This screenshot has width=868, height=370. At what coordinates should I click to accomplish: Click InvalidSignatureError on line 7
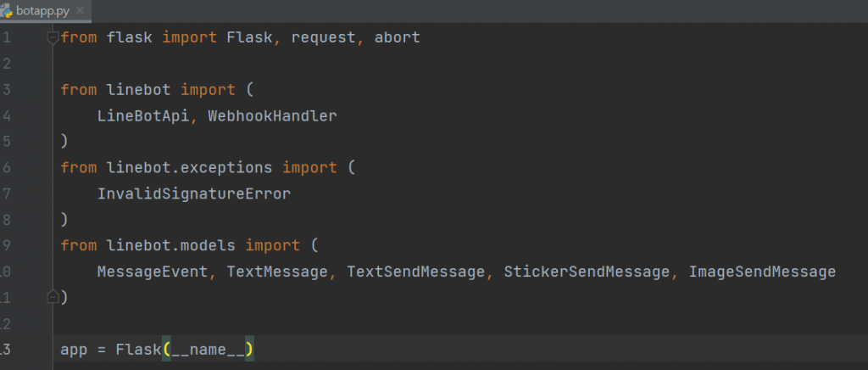click(194, 193)
